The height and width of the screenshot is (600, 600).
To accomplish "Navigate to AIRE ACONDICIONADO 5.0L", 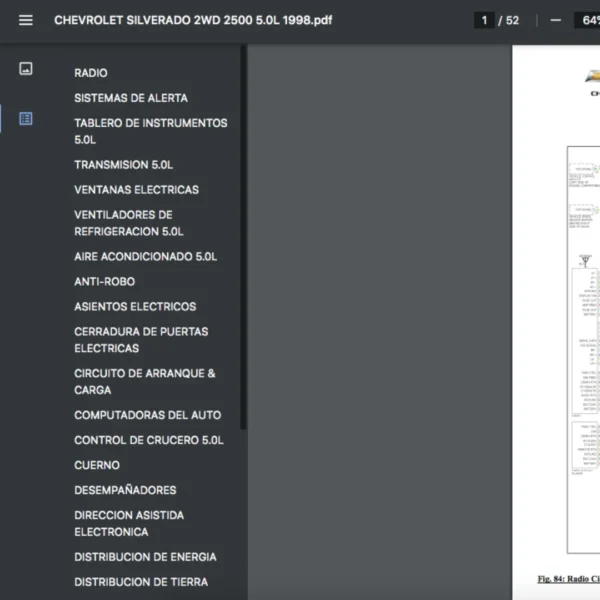I will pos(145,257).
